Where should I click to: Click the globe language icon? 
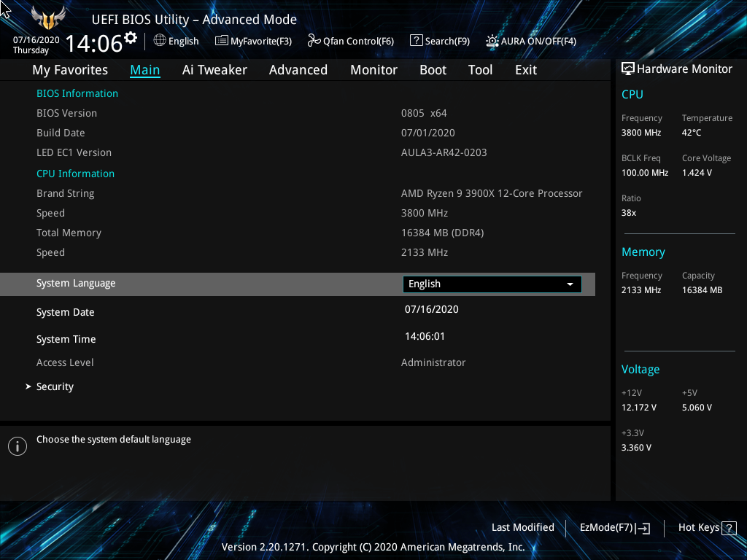160,41
